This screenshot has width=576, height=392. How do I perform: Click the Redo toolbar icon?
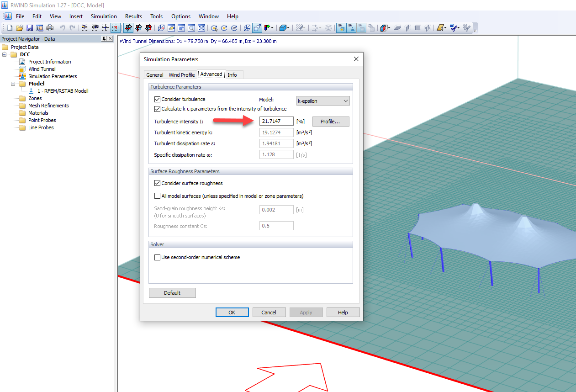pyautogui.click(x=72, y=28)
